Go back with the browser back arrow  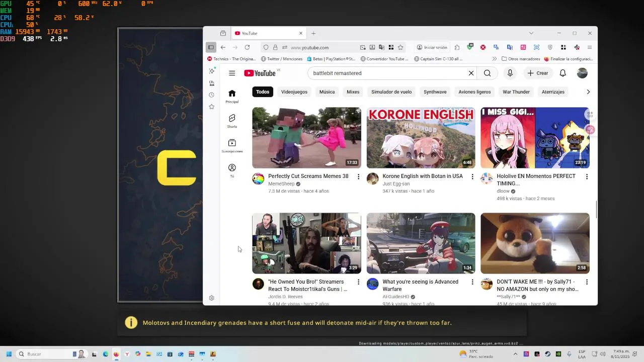223,47
